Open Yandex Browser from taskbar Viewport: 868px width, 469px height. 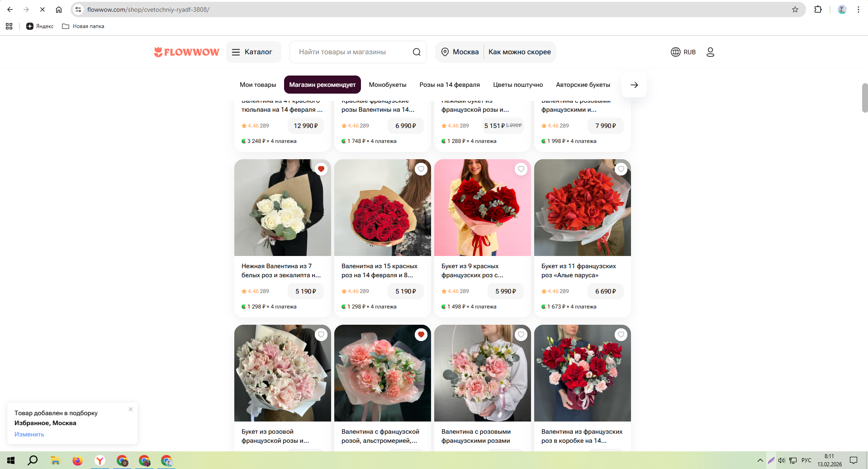pyautogui.click(x=100, y=460)
